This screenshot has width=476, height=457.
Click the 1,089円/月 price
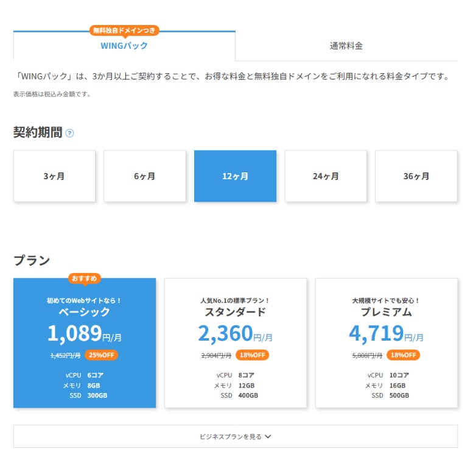85,334
